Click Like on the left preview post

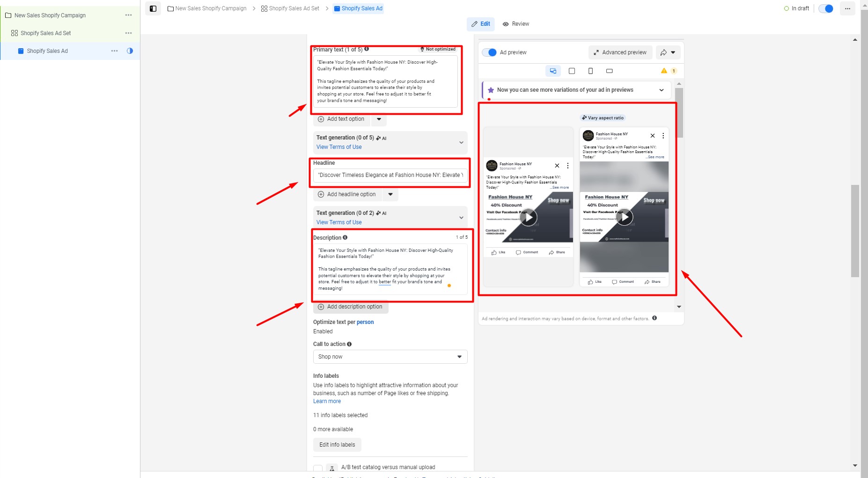tap(498, 252)
